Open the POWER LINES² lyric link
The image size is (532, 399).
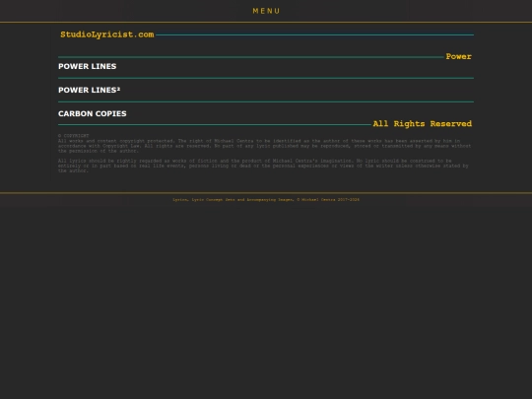pyautogui.click(x=90, y=90)
